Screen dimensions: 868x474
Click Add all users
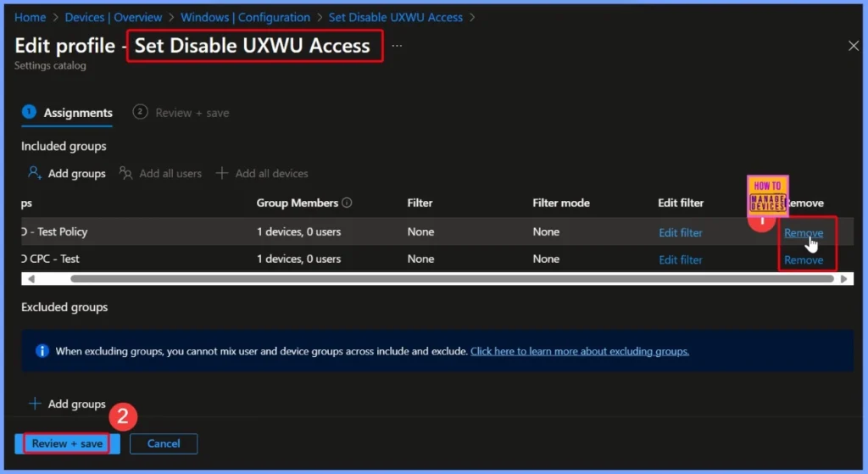coord(160,173)
